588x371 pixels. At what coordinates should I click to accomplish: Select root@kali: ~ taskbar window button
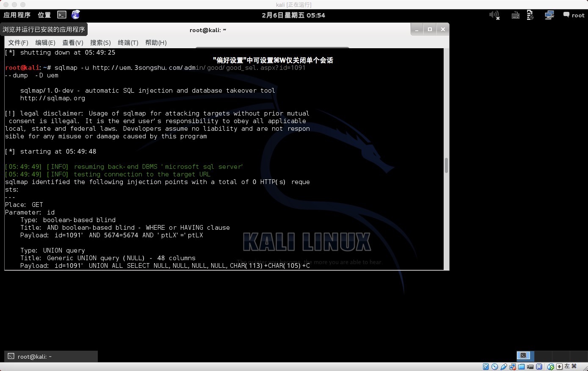51,357
